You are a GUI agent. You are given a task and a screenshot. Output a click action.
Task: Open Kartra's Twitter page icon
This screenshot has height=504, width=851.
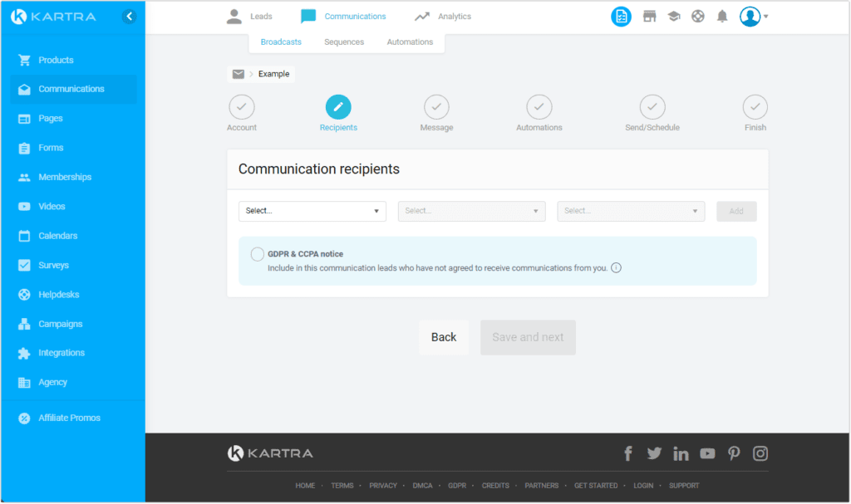tap(654, 453)
